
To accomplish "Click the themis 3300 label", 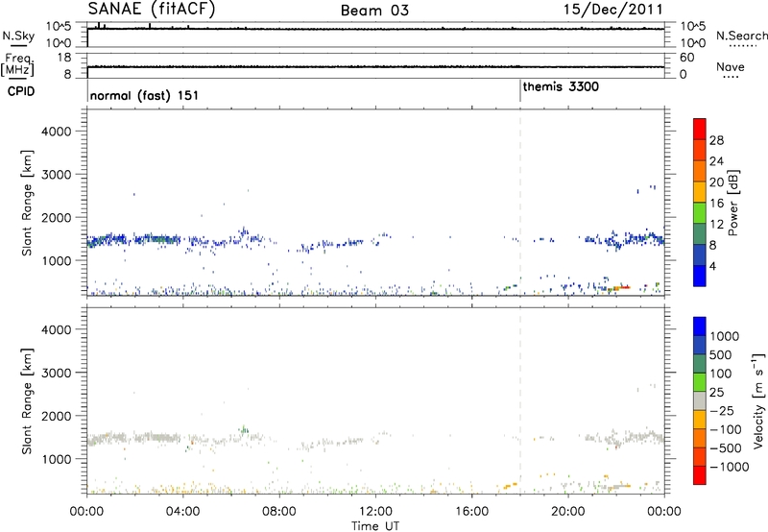I will click(561, 87).
